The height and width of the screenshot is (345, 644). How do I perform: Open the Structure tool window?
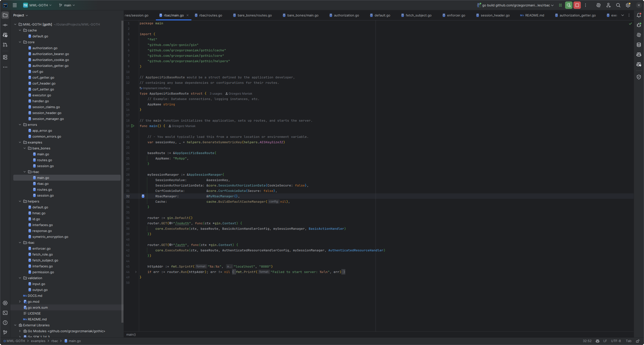[5, 57]
